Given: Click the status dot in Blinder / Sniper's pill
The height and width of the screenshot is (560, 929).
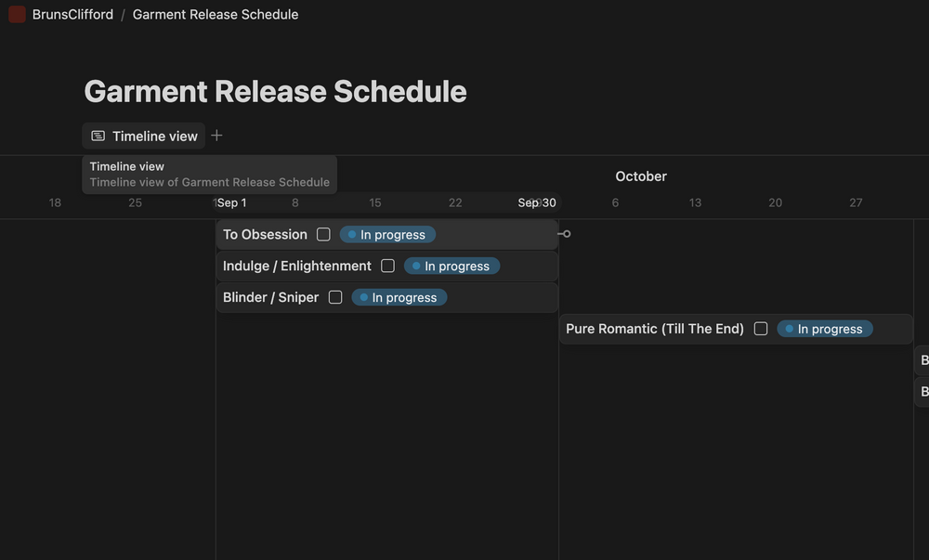Looking at the screenshot, I should [363, 297].
